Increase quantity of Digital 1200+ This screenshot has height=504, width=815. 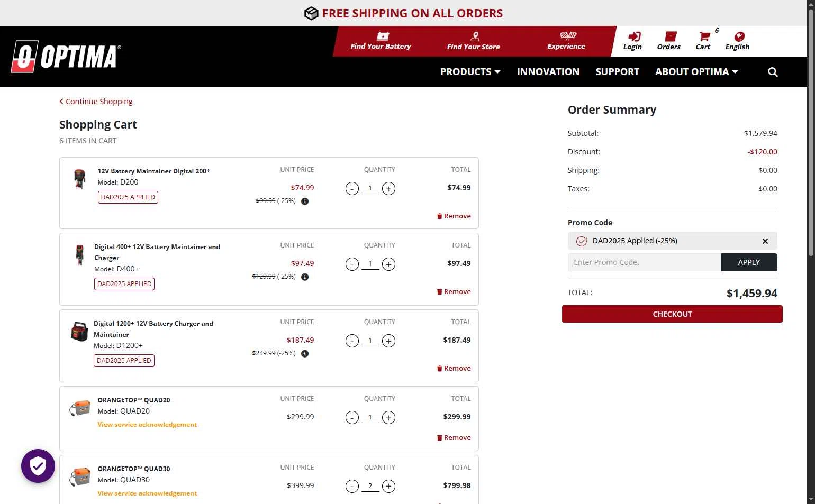pyautogui.click(x=388, y=341)
